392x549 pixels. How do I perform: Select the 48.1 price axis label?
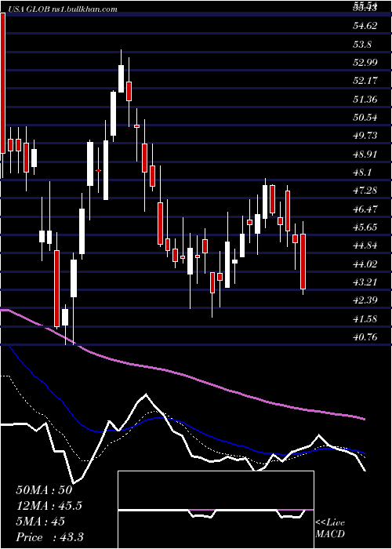(x=363, y=173)
